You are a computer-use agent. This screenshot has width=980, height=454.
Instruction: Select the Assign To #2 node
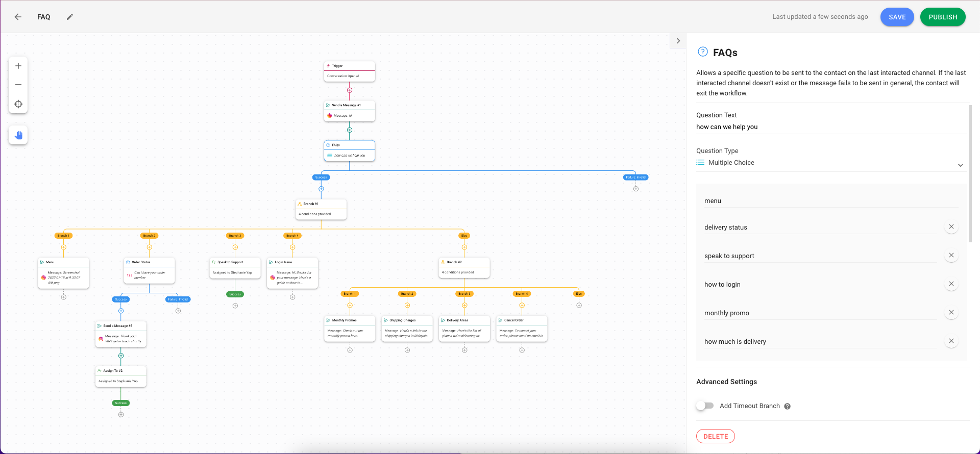click(121, 376)
